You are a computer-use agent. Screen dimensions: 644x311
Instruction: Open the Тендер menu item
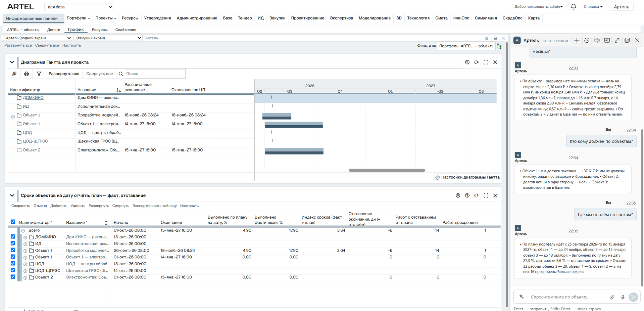245,18
